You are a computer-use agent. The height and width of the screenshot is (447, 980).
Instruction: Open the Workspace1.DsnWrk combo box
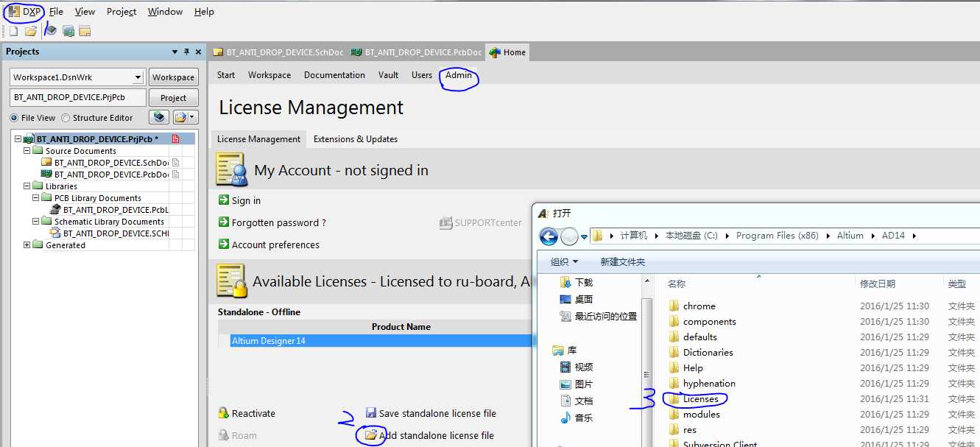tap(77, 77)
